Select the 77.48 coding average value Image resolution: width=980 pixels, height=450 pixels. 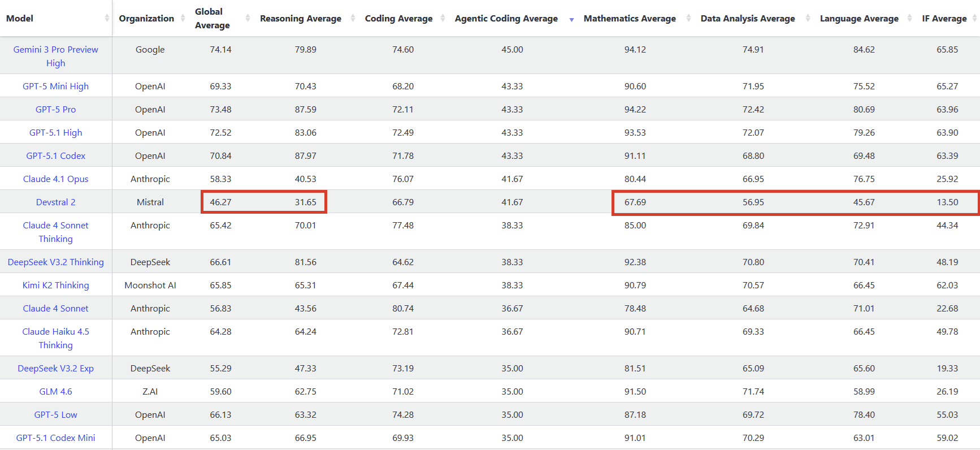pos(403,225)
